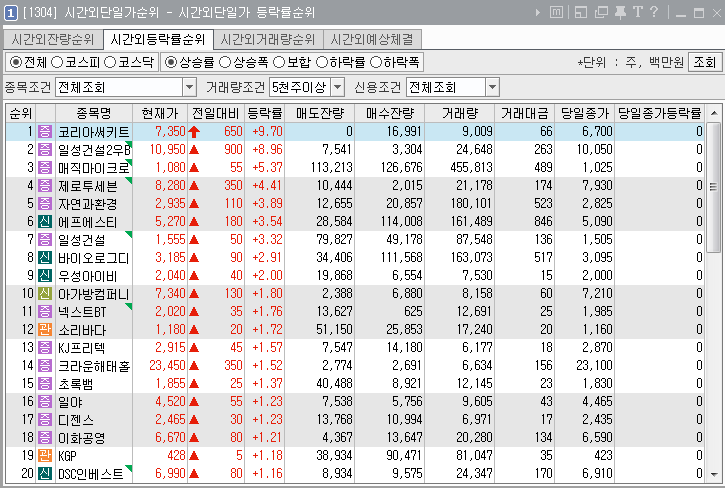Click the 증 badge of 넥스트BT row
Image resolution: width=725 pixels, height=488 pixels.
coord(45,311)
